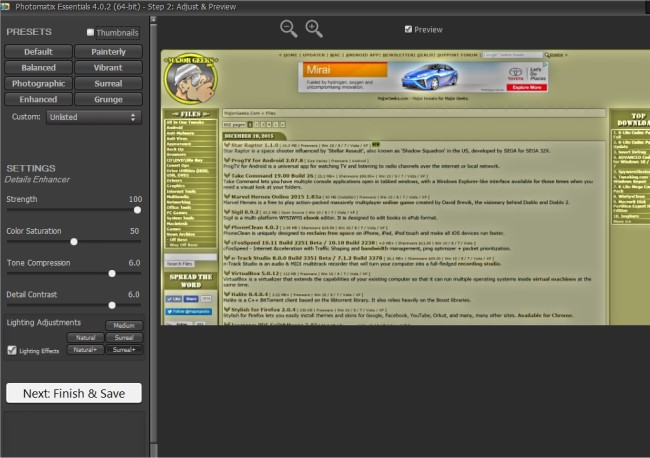Click the Color Saturation value 50
Screen dimensions: 650x458
134,231
